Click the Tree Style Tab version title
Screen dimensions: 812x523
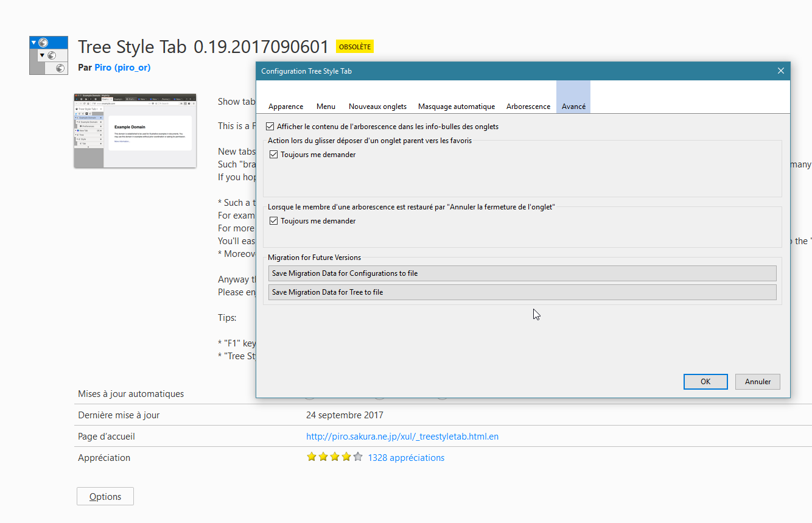coord(203,47)
